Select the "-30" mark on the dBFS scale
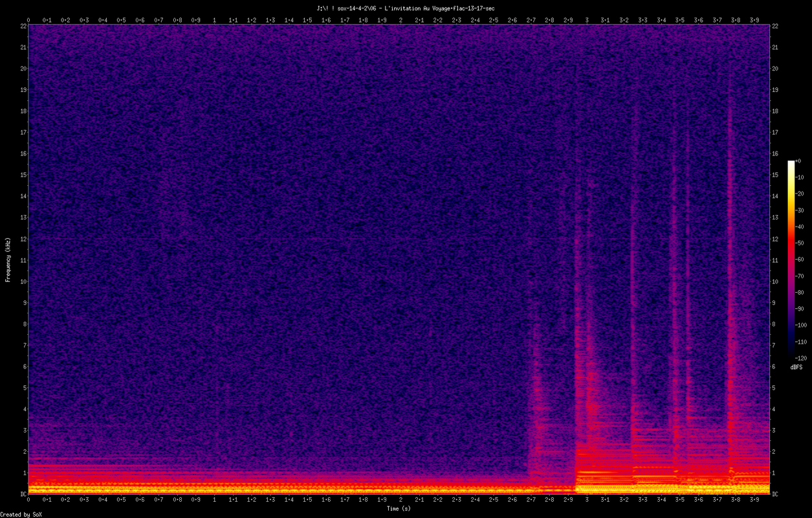812x518 pixels. (800, 210)
